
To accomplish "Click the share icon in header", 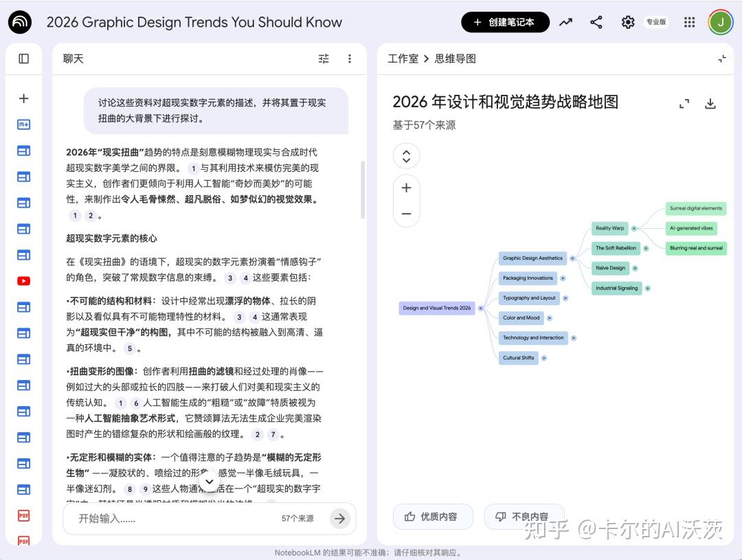I will (596, 22).
